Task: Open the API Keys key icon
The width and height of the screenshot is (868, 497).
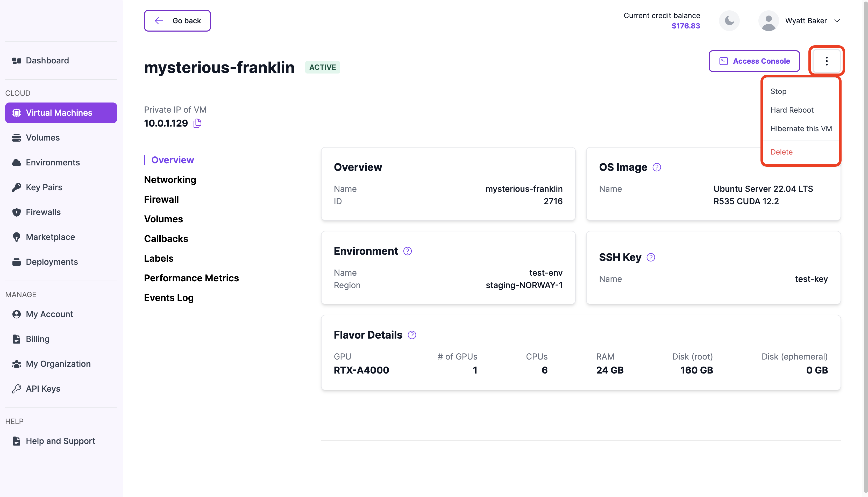Action: 16,389
